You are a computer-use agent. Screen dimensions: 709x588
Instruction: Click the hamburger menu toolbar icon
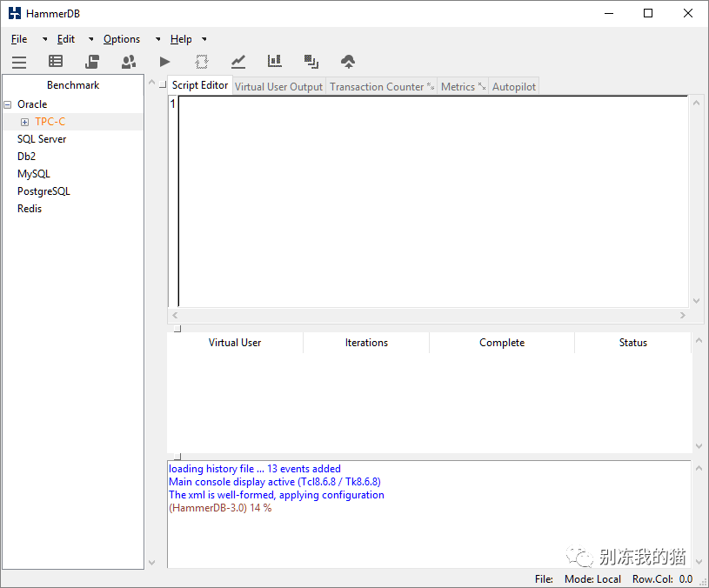click(19, 62)
